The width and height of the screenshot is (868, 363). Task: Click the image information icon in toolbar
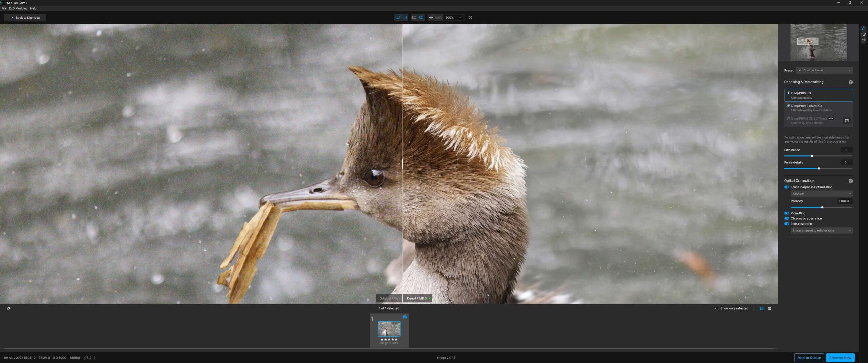click(470, 18)
